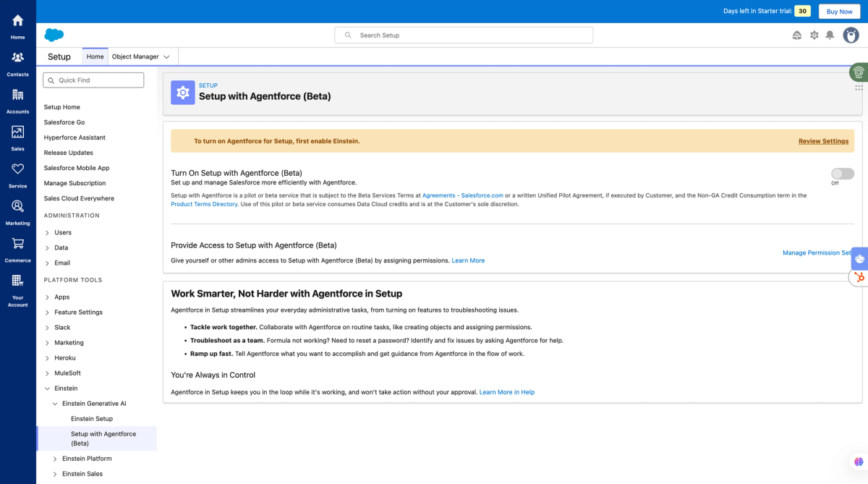The height and width of the screenshot is (484, 868).
Task: Switch to the Home tab in Setup
Action: [95, 56]
